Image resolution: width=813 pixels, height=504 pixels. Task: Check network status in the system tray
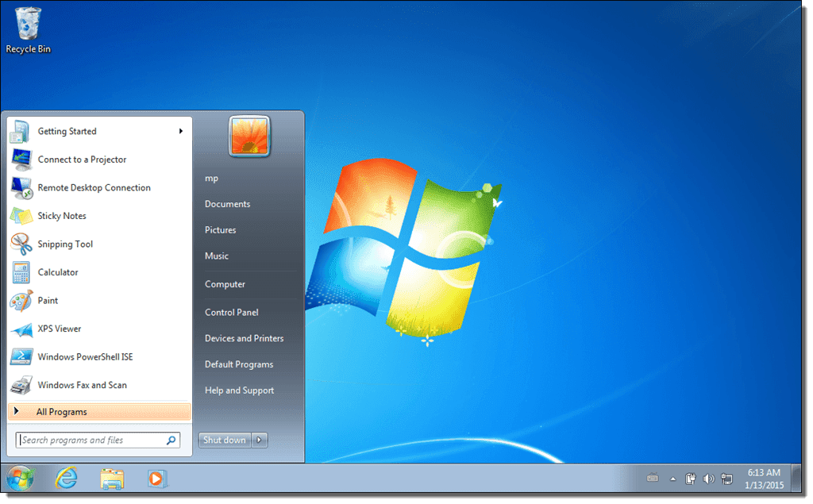click(x=727, y=479)
